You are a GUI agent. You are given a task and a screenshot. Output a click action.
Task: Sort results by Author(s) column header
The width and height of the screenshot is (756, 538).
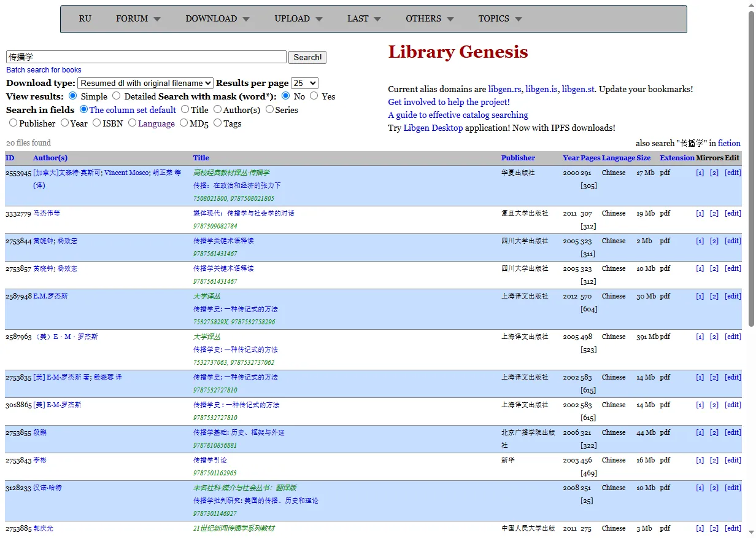pos(50,158)
